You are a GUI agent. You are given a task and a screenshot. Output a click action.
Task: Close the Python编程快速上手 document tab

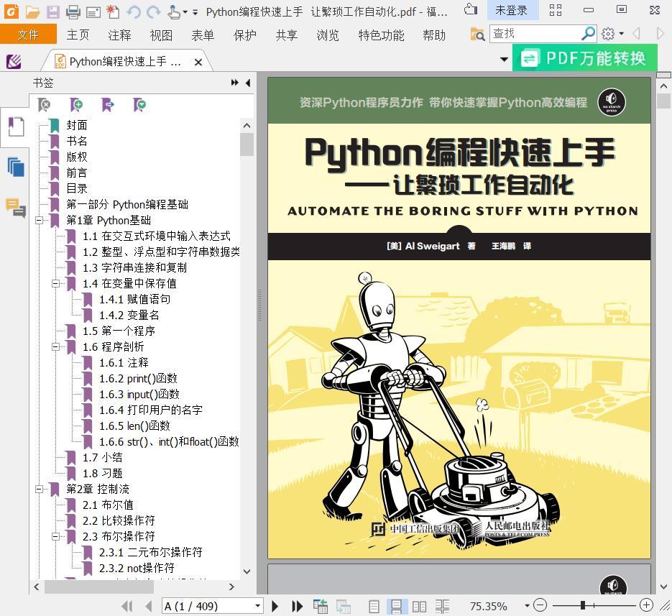point(198,62)
